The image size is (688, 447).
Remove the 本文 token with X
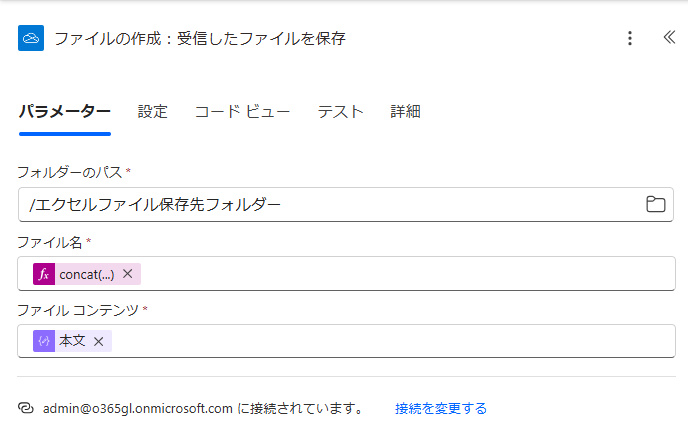pyautogui.click(x=99, y=341)
